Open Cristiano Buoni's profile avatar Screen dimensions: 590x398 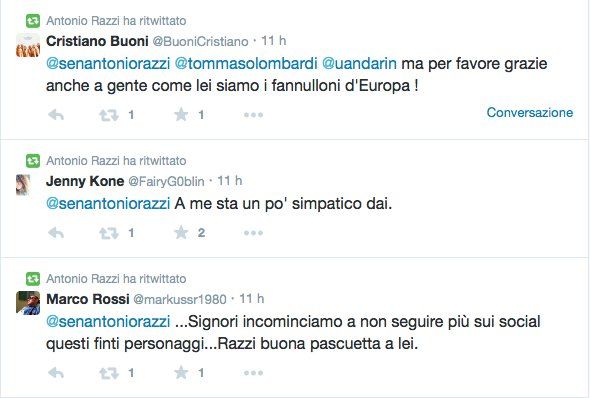click(28, 45)
